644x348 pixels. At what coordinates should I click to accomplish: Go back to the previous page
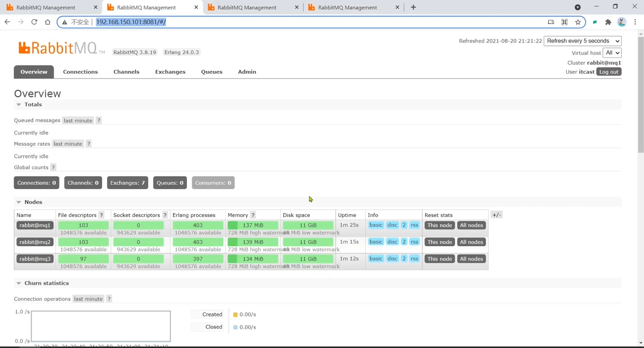pyautogui.click(x=7, y=22)
